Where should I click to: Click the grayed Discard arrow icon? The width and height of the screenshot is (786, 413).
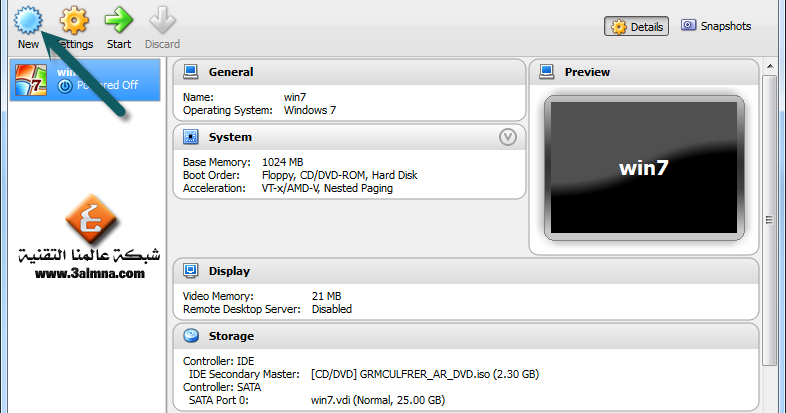[x=162, y=20]
